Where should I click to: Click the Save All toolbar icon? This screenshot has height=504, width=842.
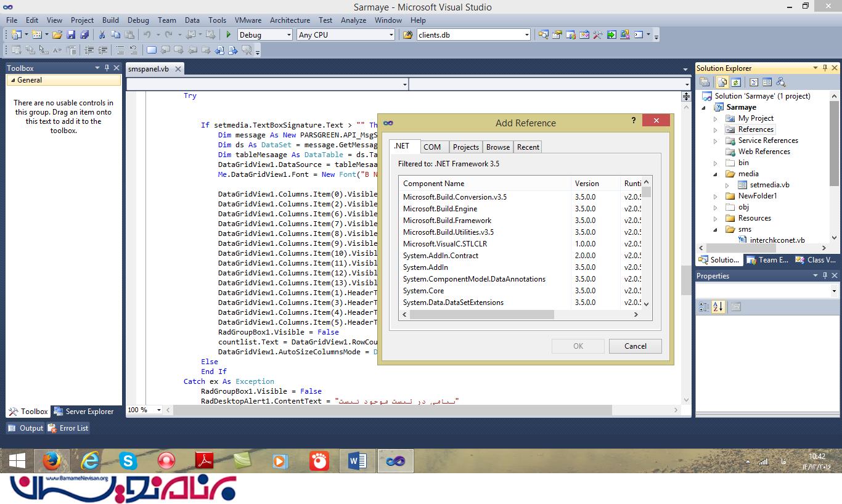click(x=84, y=35)
